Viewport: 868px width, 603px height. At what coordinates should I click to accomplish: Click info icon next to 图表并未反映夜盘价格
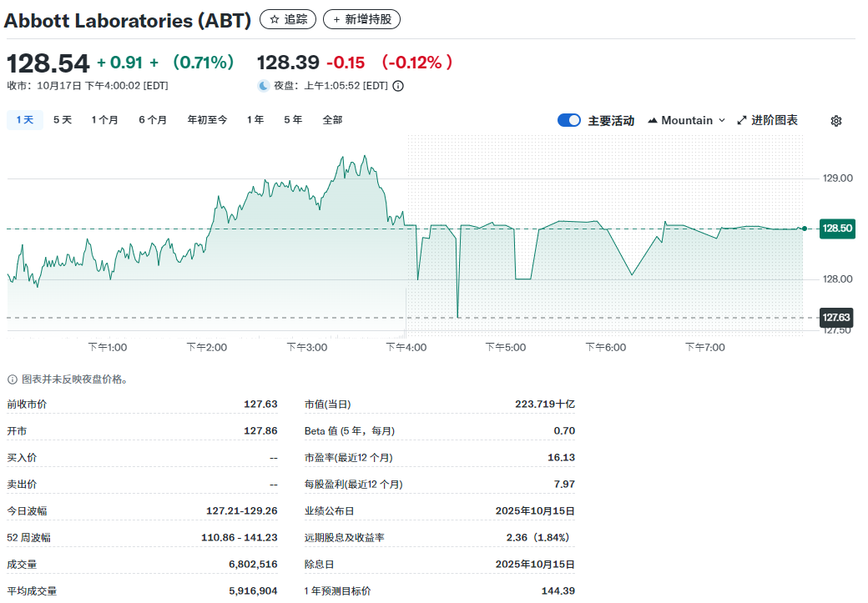point(12,379)
